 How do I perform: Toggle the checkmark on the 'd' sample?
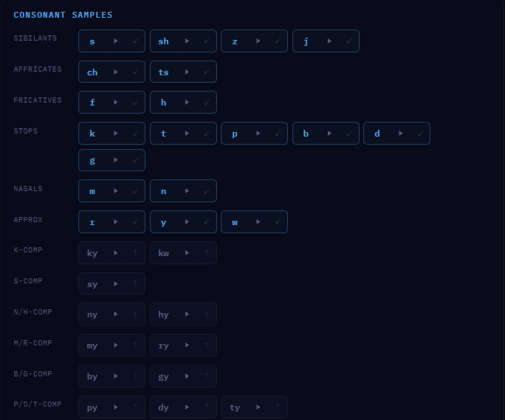(420, 134)
